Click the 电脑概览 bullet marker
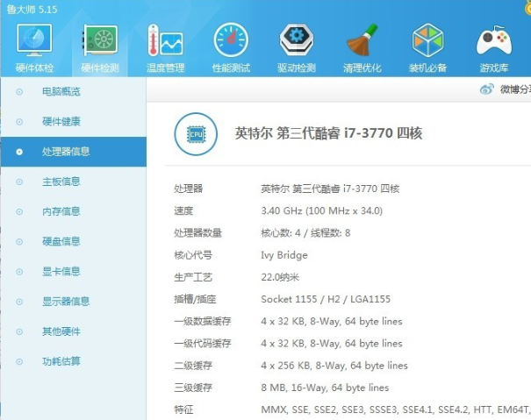 coord(19,92)
